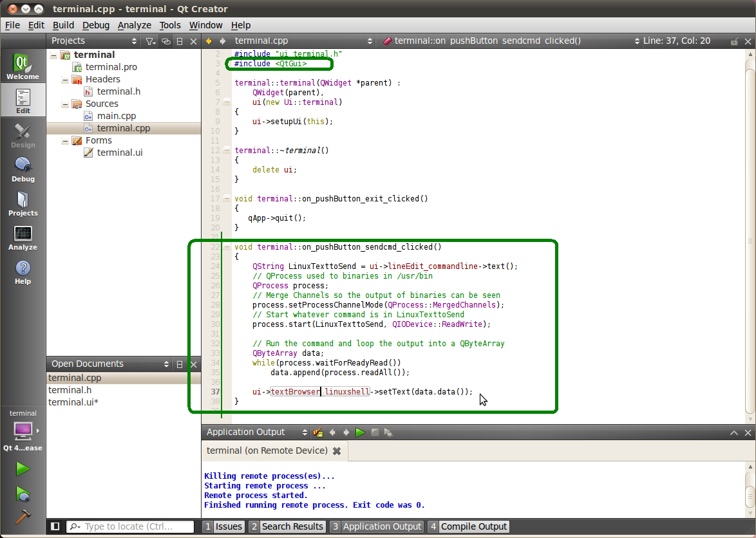
Task: Fold the destructor at line 12
Action: [x=227, y=151]
